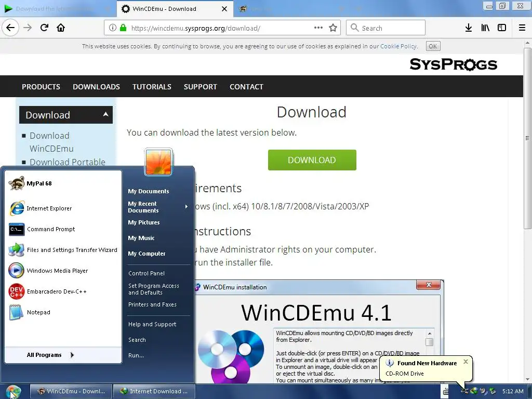
Task: Open the SUPPORT menu
Action: 201,87
